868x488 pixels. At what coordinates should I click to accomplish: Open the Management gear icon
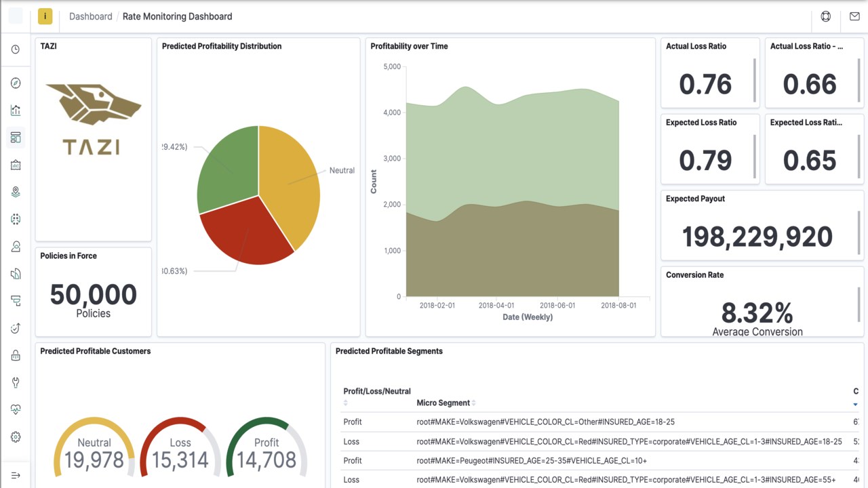click(16, 437)
